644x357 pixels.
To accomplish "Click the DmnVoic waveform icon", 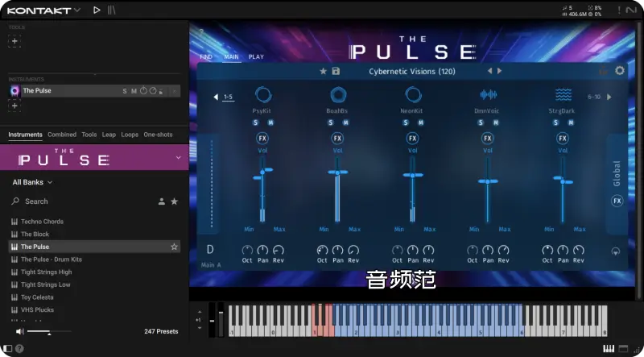I will (x=488, y=95).
